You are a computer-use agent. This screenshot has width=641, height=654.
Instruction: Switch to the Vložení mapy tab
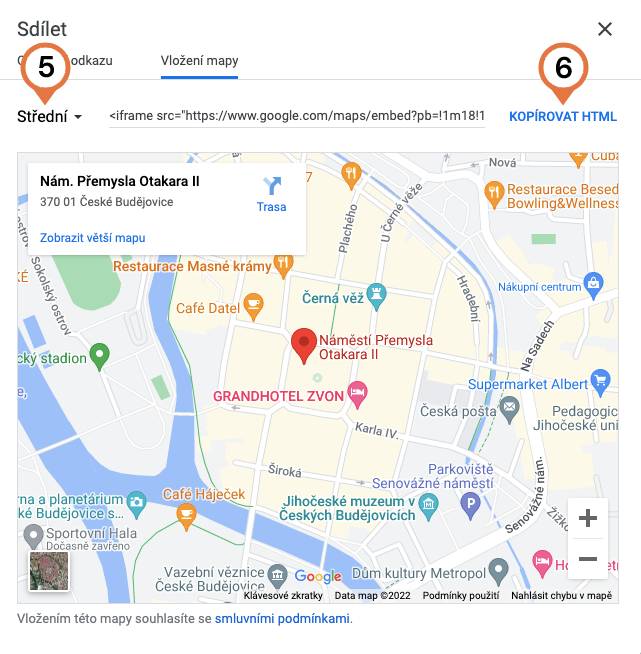[199, 61]
